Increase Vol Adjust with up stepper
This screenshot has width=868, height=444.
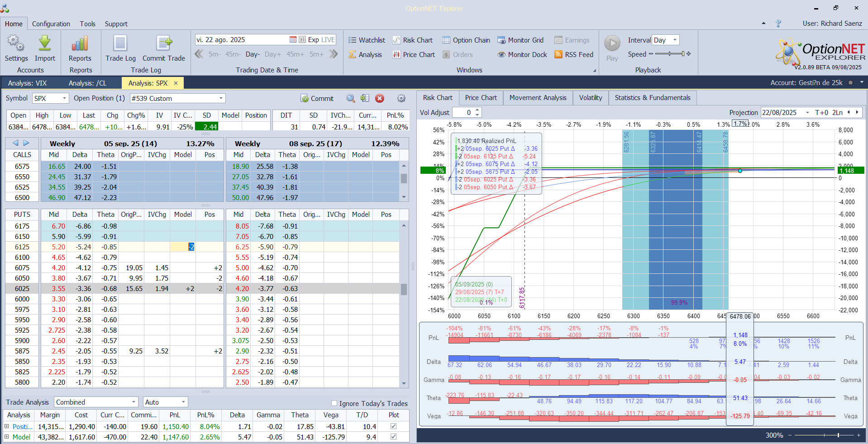477,110
